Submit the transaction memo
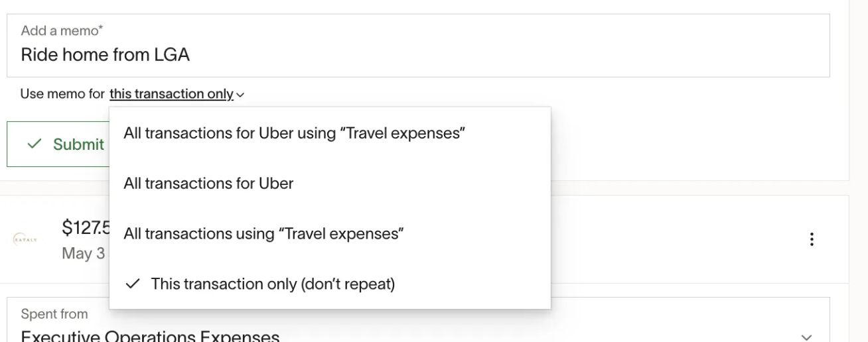The width and height of the screenshot is (868, 342). click(x=58, y=144)
